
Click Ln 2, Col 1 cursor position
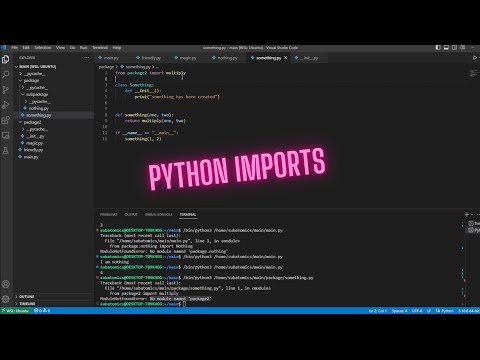(x=378, y=311)
